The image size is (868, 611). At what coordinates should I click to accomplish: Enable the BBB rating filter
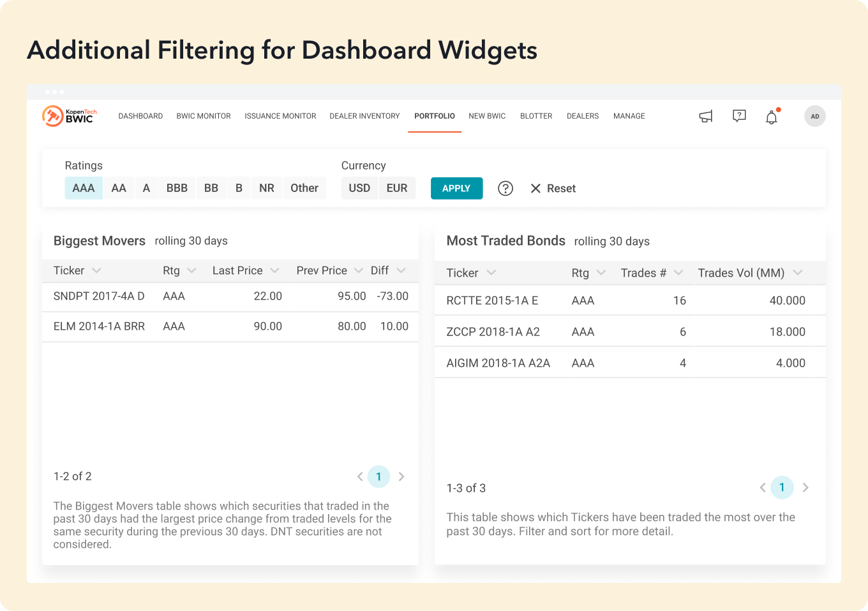177,188
